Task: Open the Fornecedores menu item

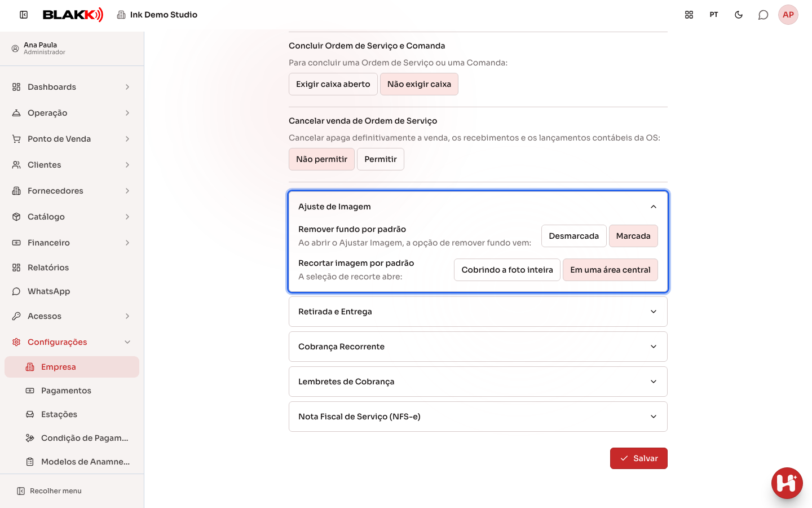Action: click(72, 191)
